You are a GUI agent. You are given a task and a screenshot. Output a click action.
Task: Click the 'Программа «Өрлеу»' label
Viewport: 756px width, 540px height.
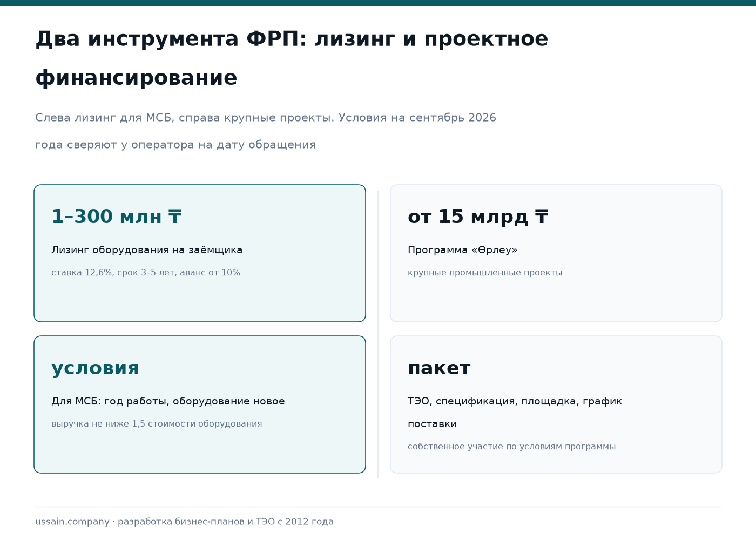tap(462, 250)
